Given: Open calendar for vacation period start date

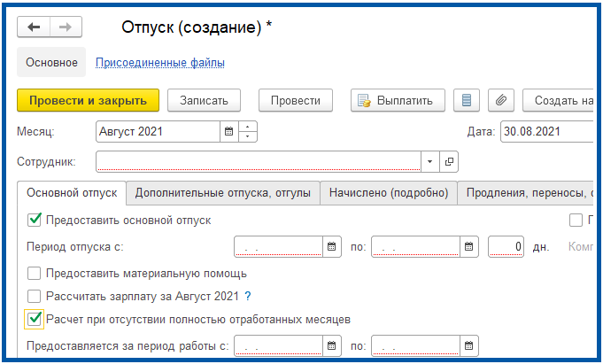Looking at the screenshot, I should click(333, 246).
